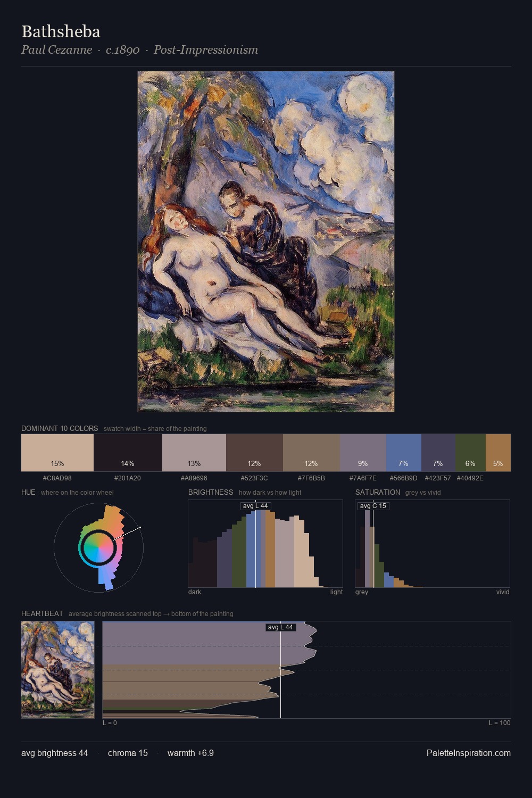The height and width of the screenshot is (798, 532).
Task: Open the small Heartbeat painting thumbnail
Action: click(57, 670)
